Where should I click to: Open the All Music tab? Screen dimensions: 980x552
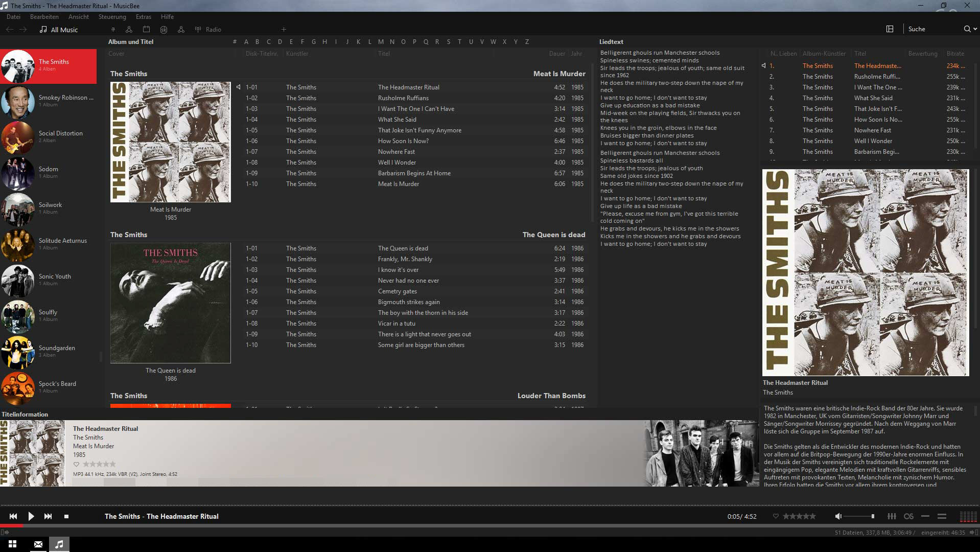tap(59, 30)
